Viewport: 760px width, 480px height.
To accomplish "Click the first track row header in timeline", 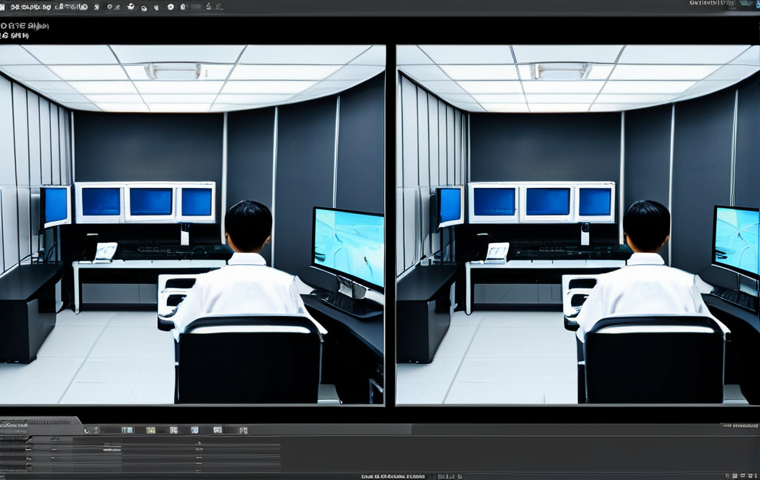I will click(x=15, y=439).
